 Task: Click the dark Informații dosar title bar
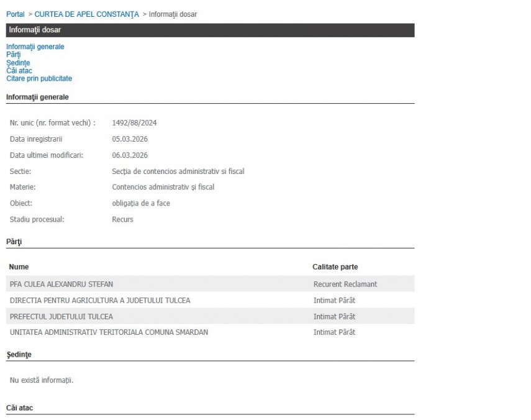[210, 30]
